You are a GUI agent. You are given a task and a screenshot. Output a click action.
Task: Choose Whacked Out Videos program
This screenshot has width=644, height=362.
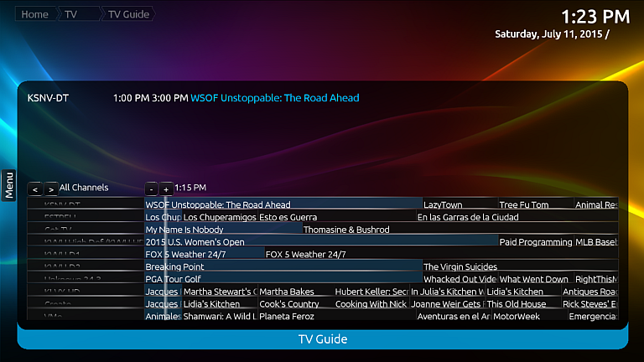tap(460, 279)
